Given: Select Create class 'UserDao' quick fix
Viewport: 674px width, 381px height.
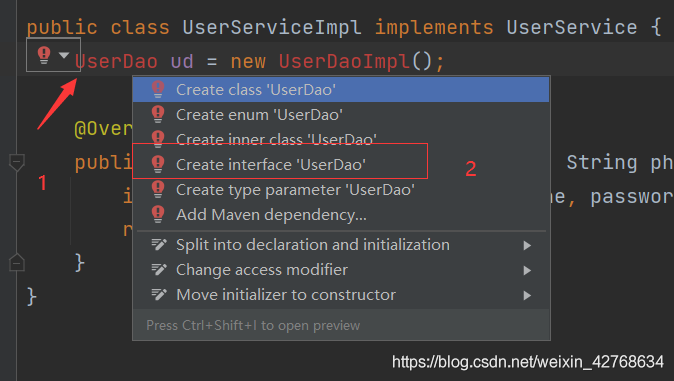Looking at the screenshot, I should tap(340, 90).
